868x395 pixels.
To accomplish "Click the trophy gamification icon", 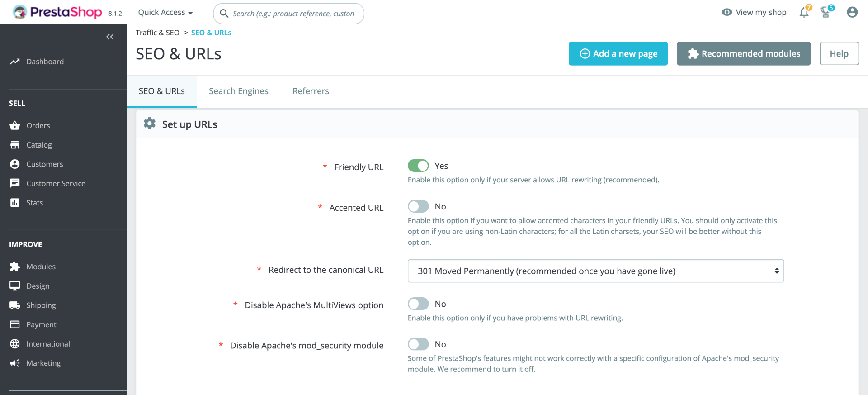I will (x=826, y=13).
